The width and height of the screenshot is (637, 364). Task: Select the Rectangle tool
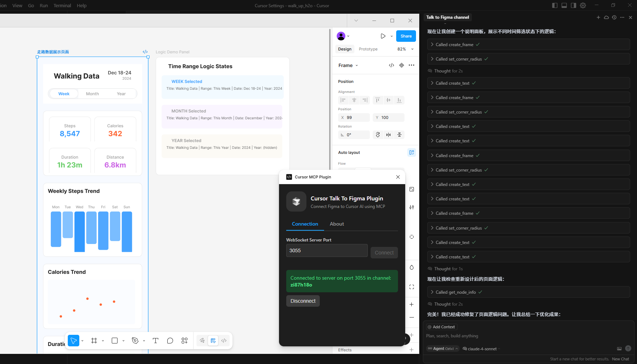pos(114,341)
